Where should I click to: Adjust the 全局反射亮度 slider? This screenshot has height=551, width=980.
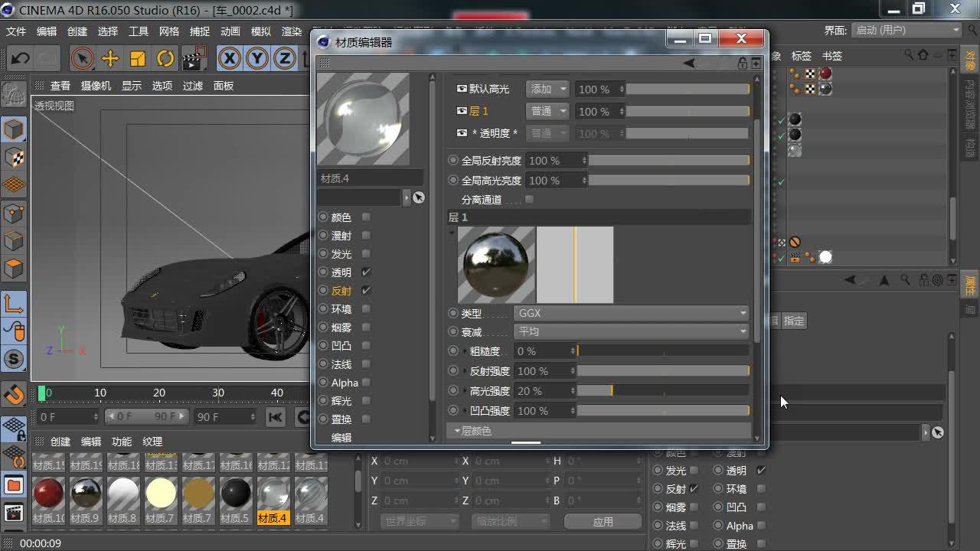tap(669, 161)
